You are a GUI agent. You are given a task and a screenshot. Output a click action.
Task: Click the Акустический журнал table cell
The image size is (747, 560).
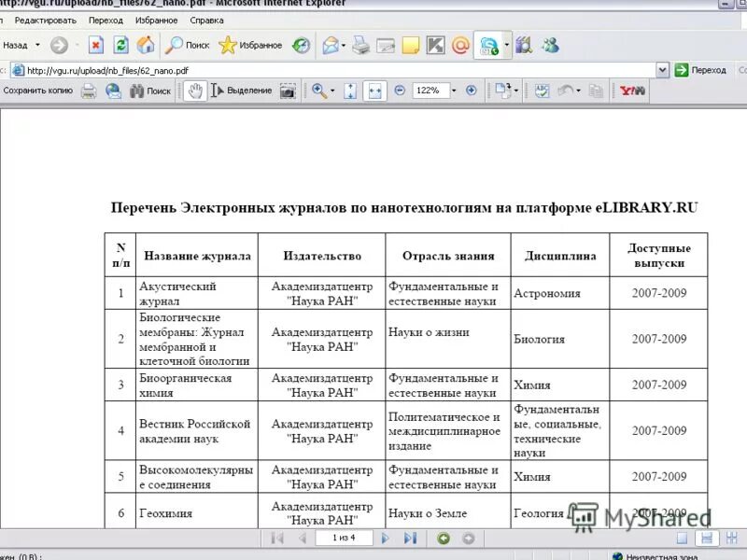[x=197, y=293]
